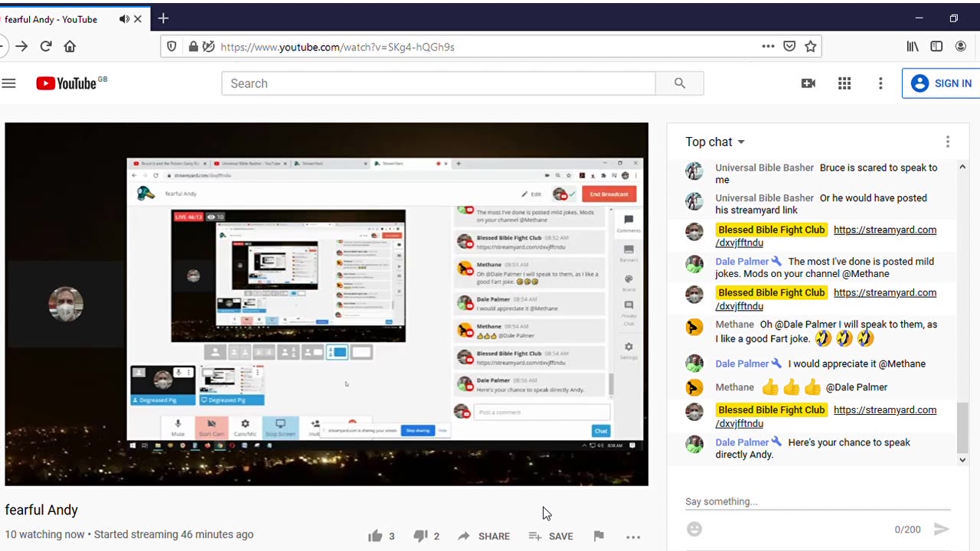Reload the page in Firefox

(46, 46)
